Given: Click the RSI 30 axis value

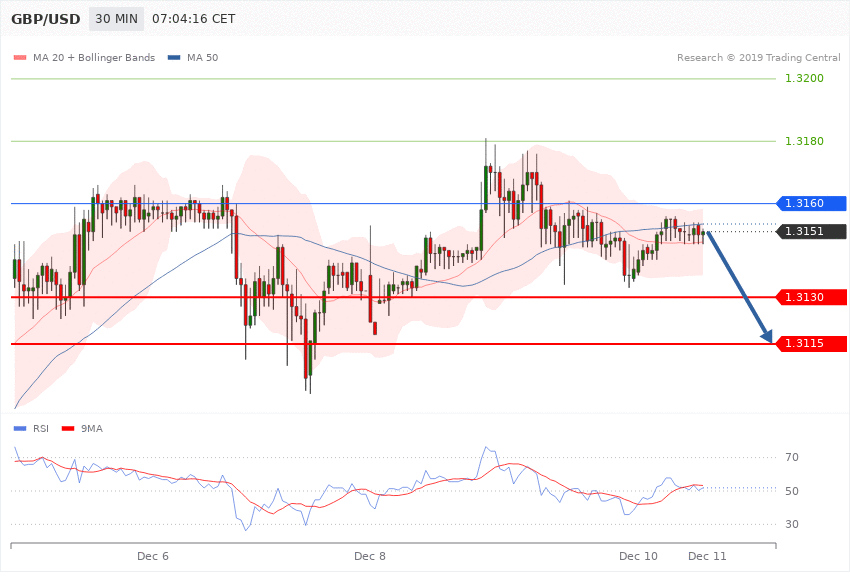Looking at the screenshot, I should (791, 524).
